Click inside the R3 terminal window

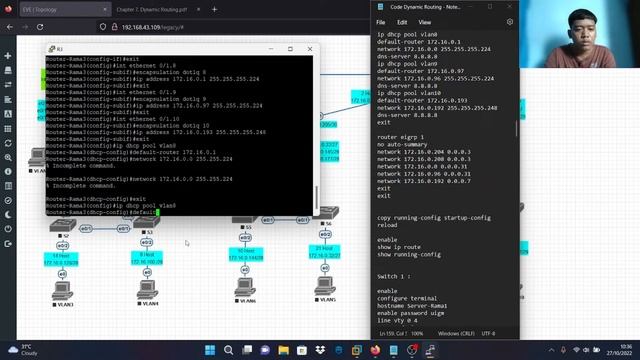tap(180, 136)
